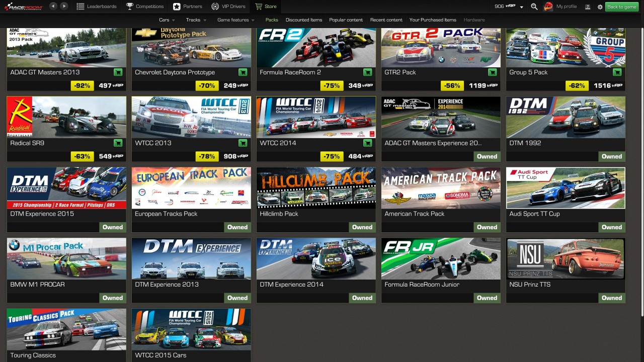644x362 pixels.
Task: Open the Audi Sport TT Cup thumbnail
Action: point(566,188)
